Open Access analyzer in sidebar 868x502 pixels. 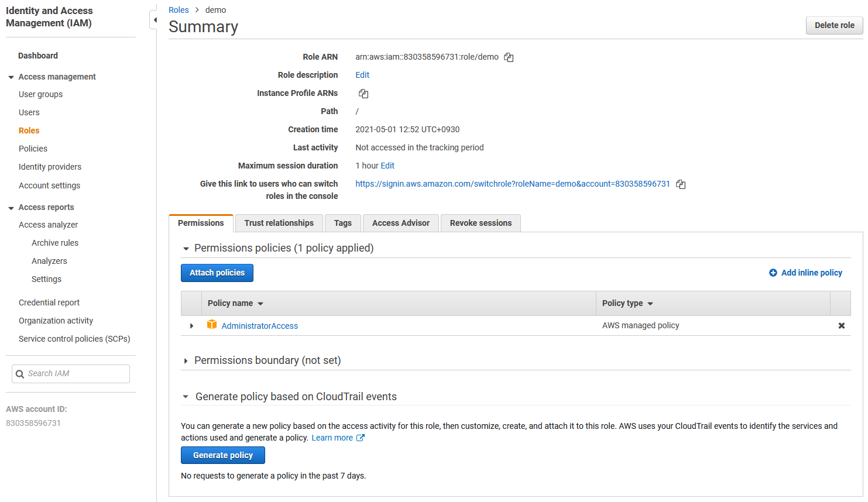48,225
